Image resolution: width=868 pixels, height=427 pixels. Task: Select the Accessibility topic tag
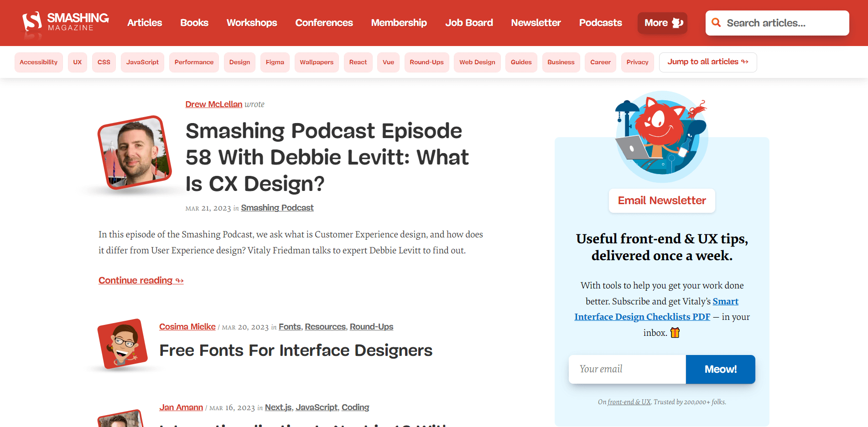point(39,62)
